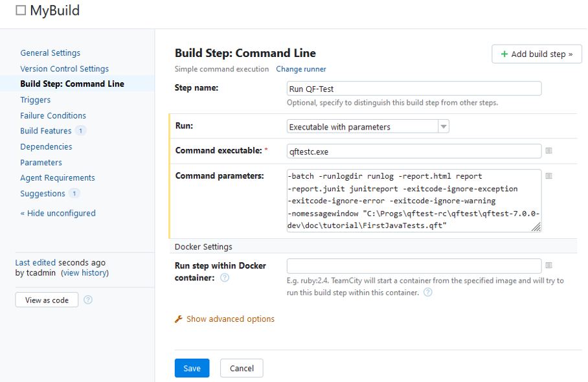Click the resize grip of Command parameters box
588x382 pixels.
pyautogui.click(x=536, y=227)
